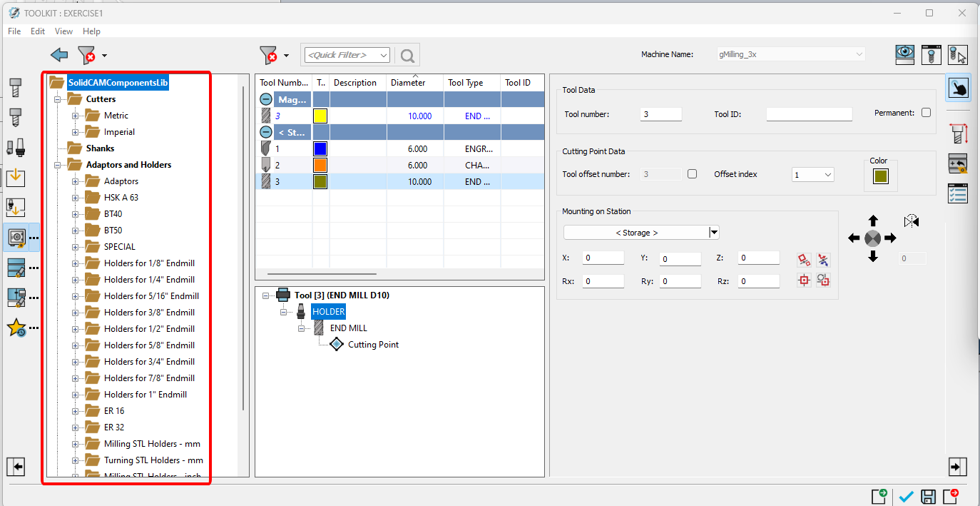
Task: Open the Quick Filter combo box
Action: (x=348, y=55)
